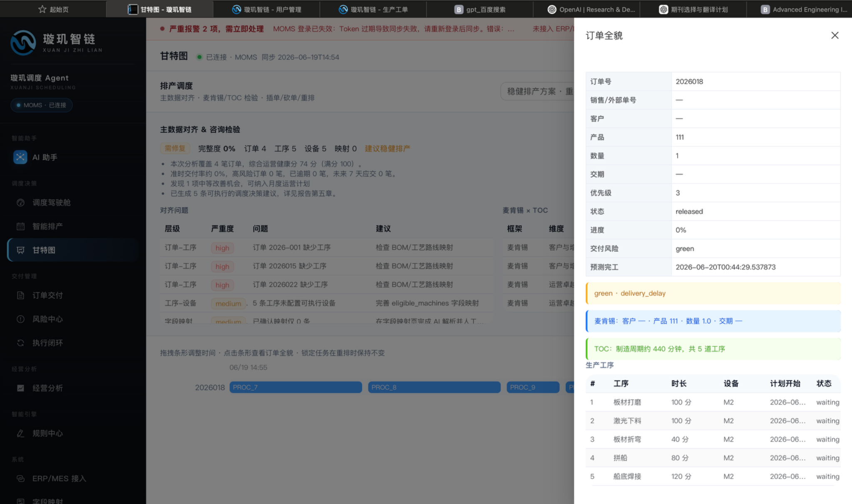The image size is (852, 504).
Task: Open 调度驾驶舱 in sidebar
Action: [x=73, y=203]
